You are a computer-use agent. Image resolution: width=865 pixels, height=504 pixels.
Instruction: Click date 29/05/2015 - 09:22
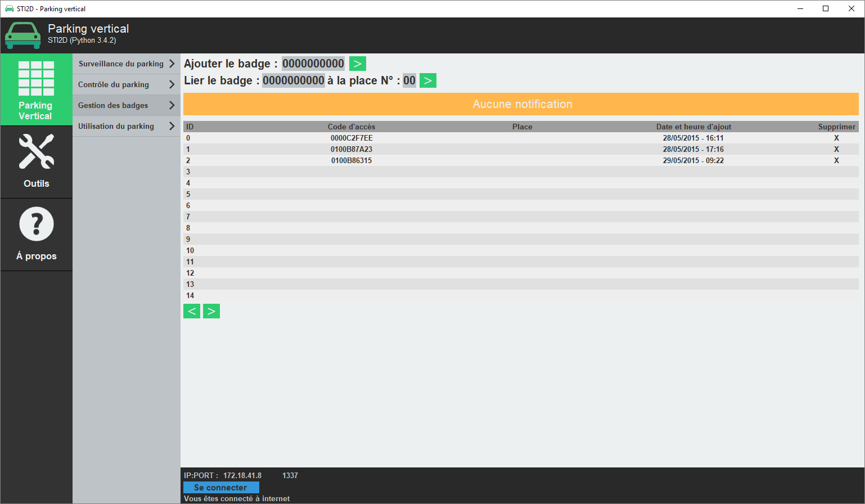pos(693,160)
